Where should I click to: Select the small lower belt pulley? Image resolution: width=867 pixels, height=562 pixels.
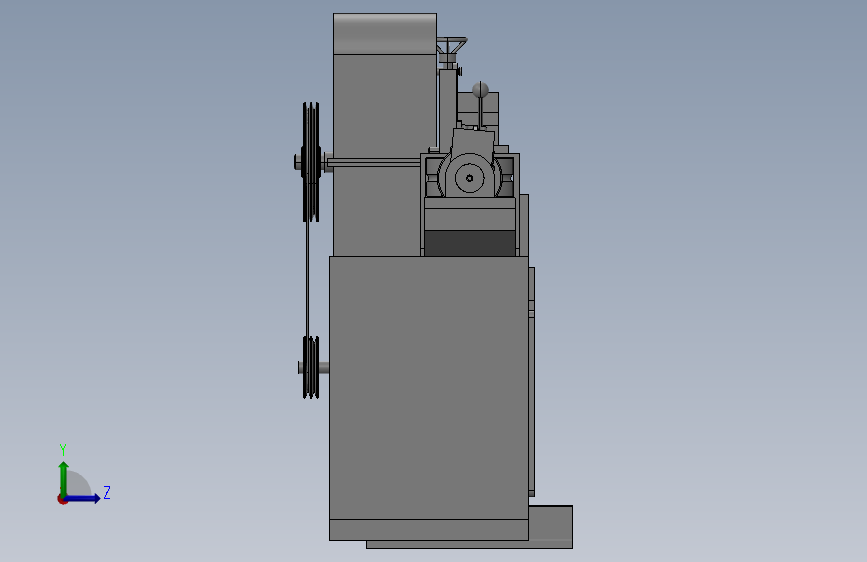pyautogui.click(x=311, y=367)
